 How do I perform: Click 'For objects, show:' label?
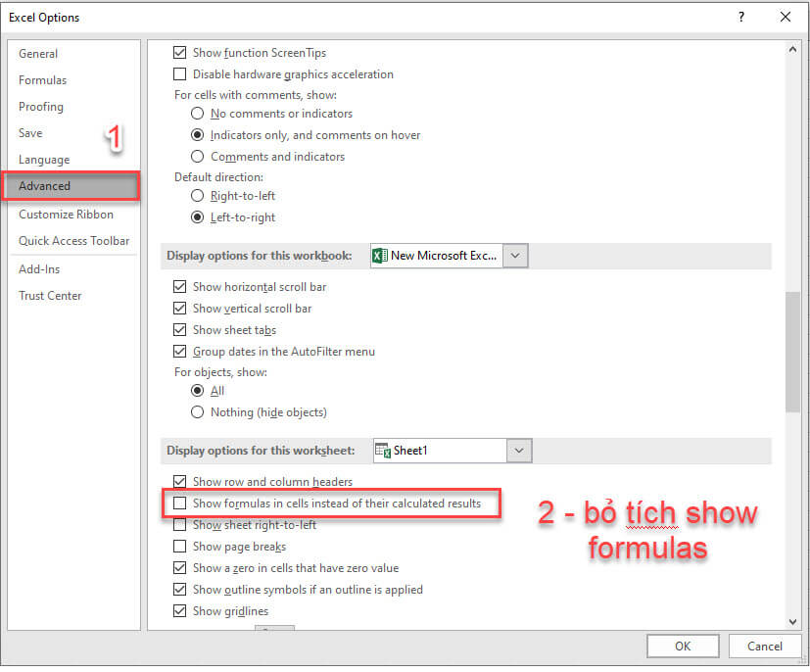(x=221, y=372)
